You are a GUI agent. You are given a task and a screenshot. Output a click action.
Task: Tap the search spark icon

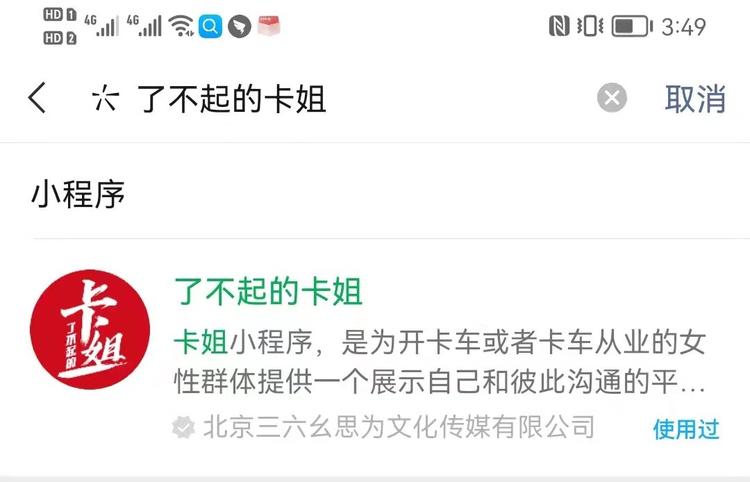(x=105, y=98)
